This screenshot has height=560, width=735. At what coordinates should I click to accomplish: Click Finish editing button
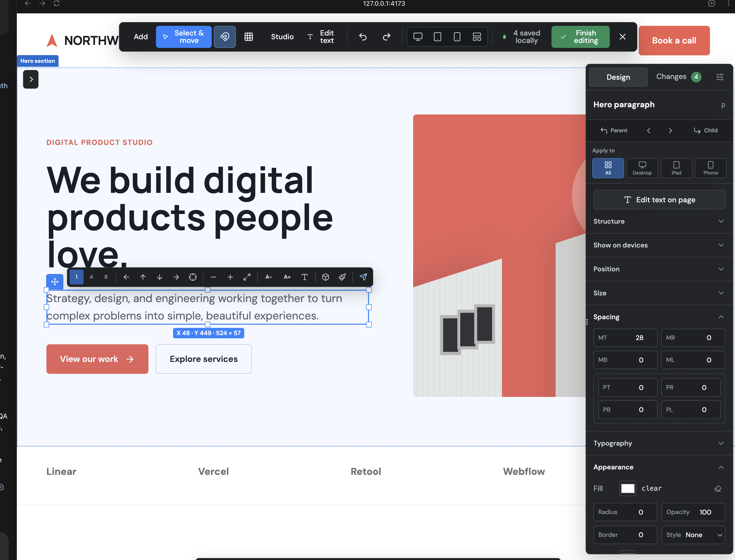[x=580, y=37]
